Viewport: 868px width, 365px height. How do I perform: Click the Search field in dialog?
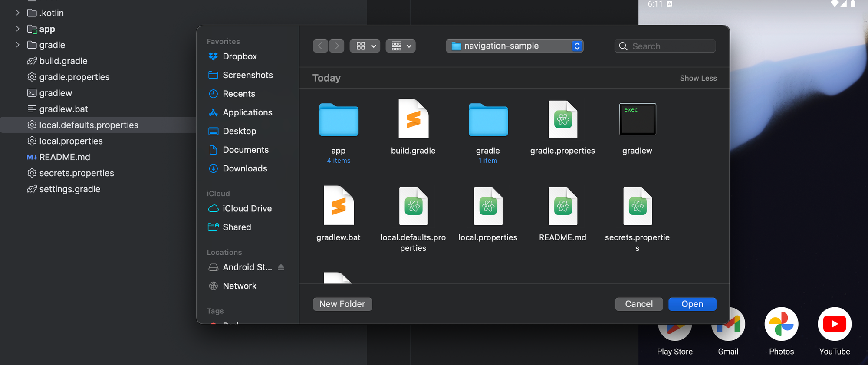(665, 46)
